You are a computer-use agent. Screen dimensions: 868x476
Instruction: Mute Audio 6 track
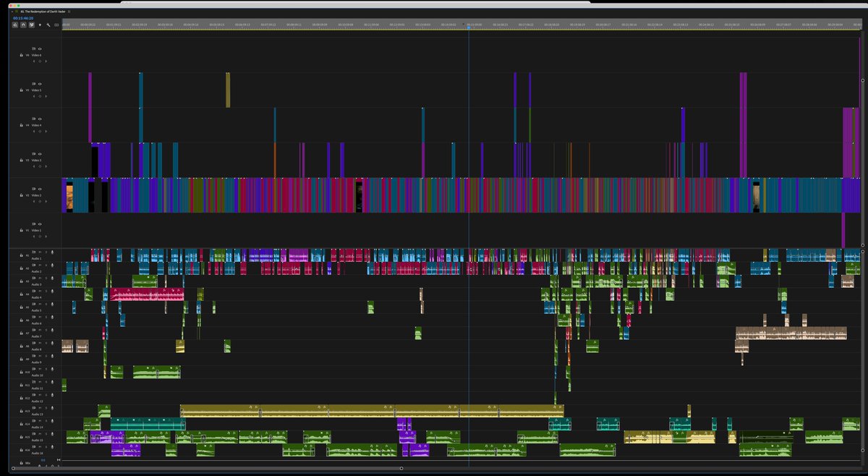coord(40,317)
